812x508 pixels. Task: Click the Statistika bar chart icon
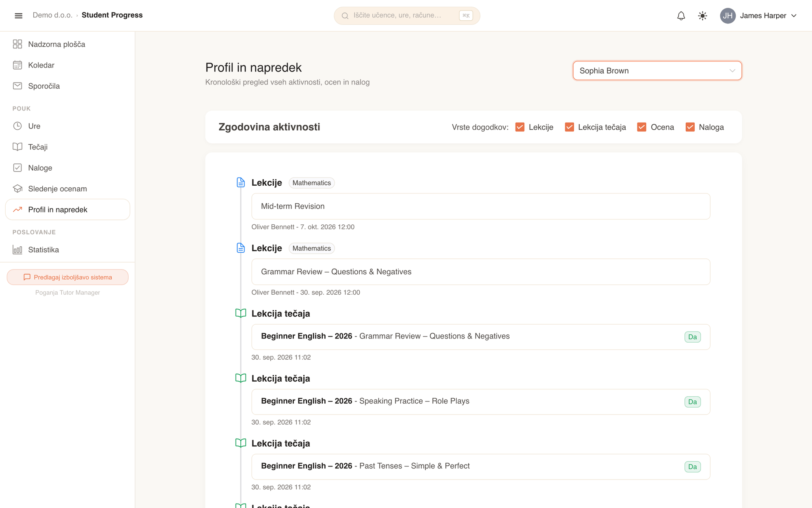pyautogui.click(x=17, y=250)
